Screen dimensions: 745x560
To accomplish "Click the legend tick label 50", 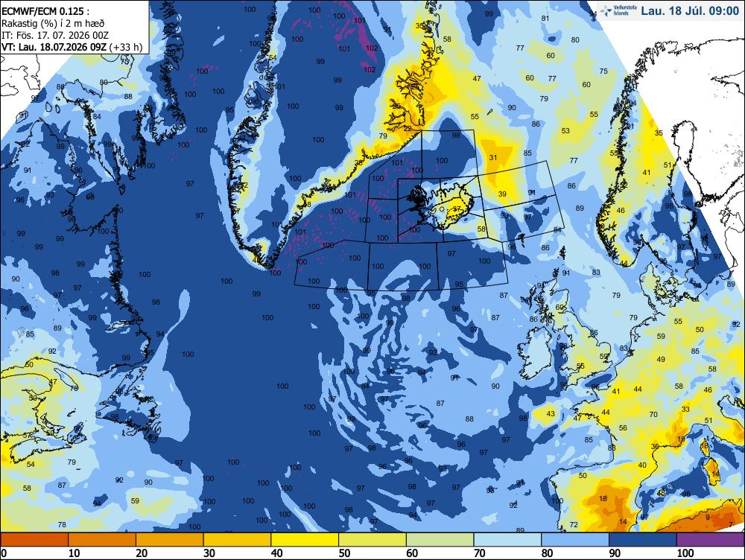I will [x=344, y=553].
